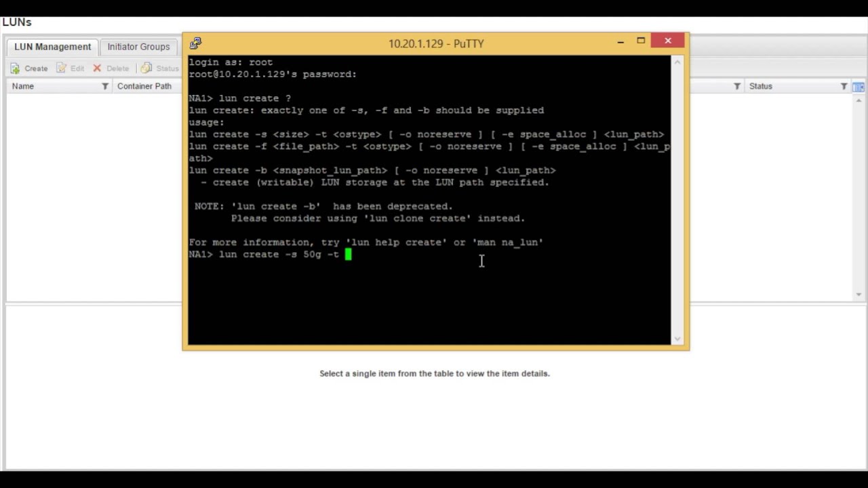Click the terminal command prompt line
Viewport: 868px width, 488px height.
(270, 255)
